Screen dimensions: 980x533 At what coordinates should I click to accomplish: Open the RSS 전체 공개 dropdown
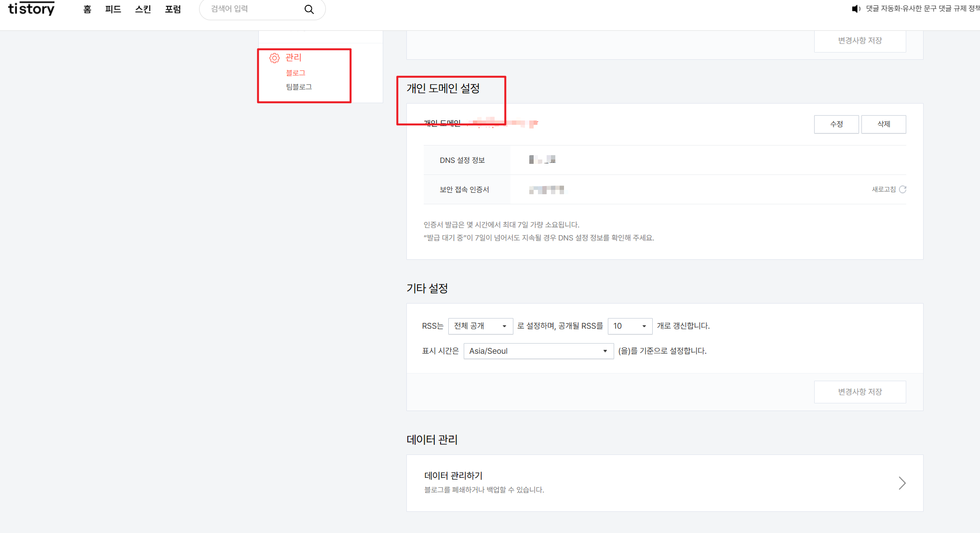pyautogui.click(x=480, y=326)
